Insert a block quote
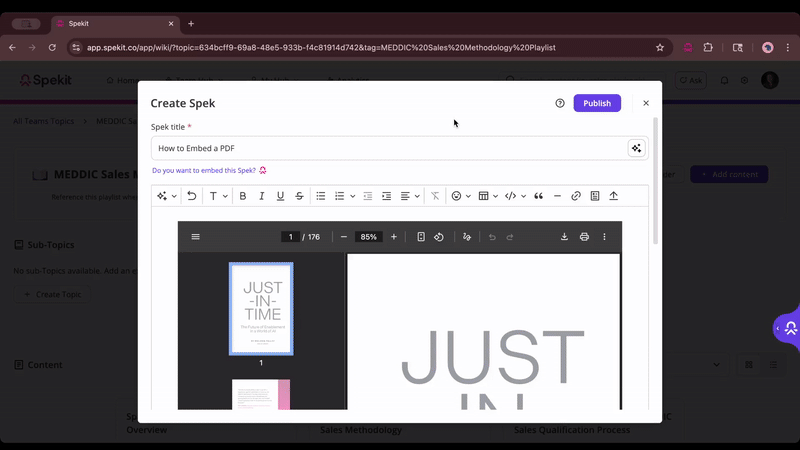Viewport: 800px width, 450px height. click(539, 196)
